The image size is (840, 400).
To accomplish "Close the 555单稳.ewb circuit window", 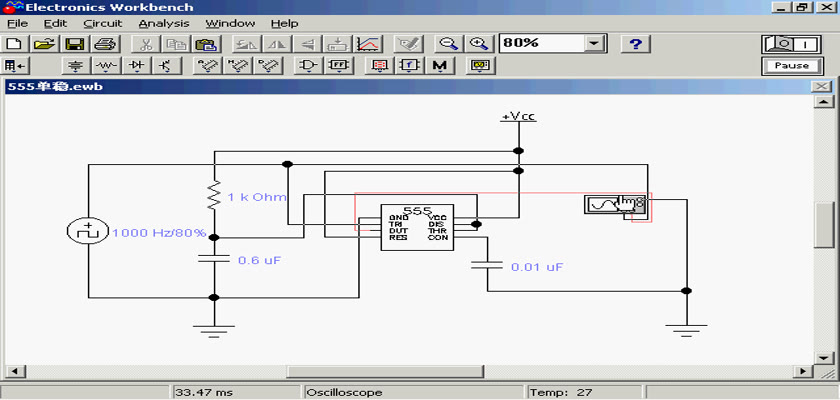I will (821, 87).
